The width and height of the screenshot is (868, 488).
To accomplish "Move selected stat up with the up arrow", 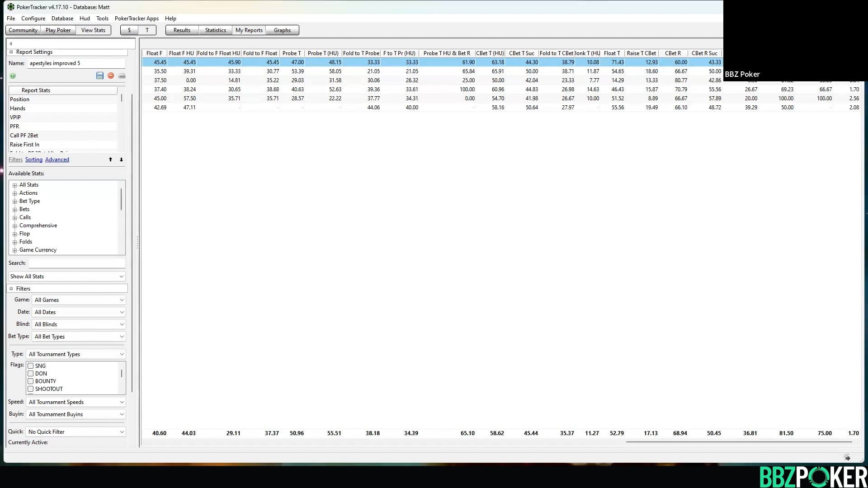I will pyautogui.click(x=110, y=160).
